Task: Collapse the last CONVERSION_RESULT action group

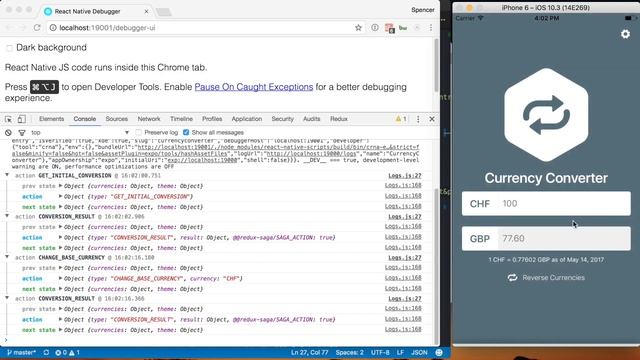Action: [7, 298]
